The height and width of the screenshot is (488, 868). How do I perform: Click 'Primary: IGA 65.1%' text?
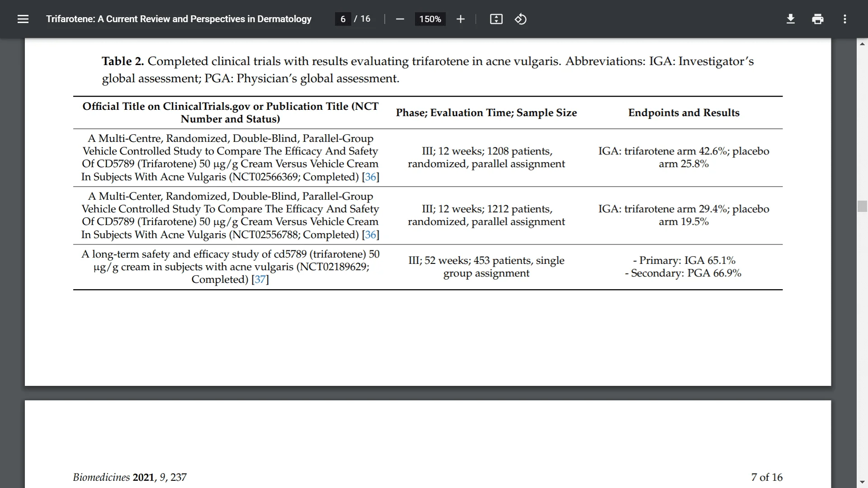(x=684, y=260)
